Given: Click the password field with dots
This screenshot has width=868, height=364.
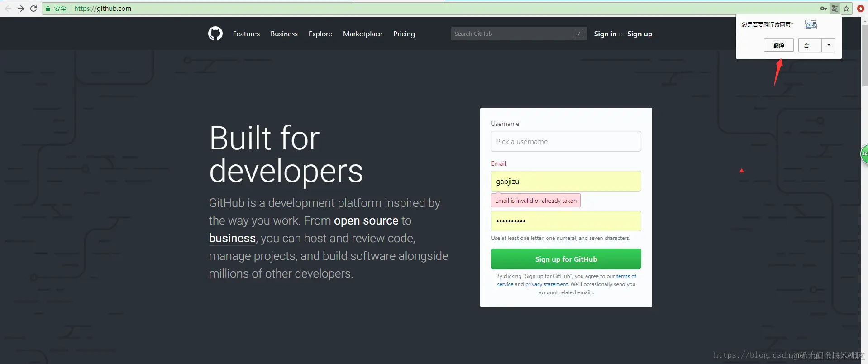Looking at the screenshot, I should click(x=566, y=221).
